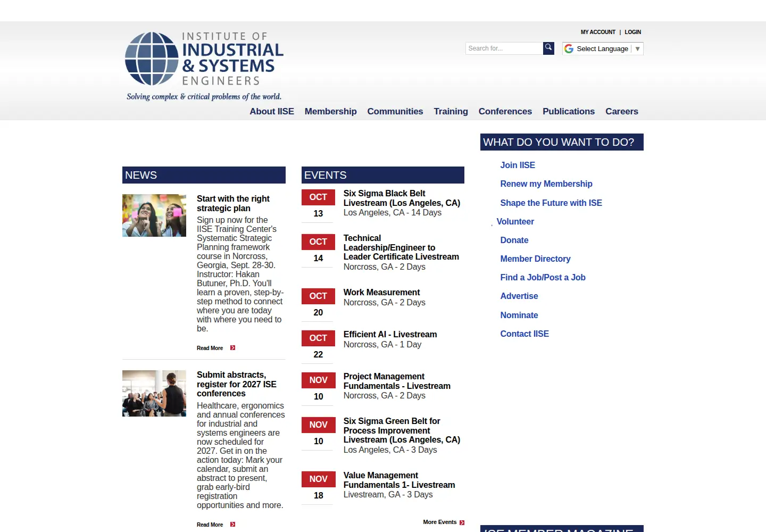Click Find a Job/Post a Job
The width and height of the screenshot is (766, 532).
[543, 277]
